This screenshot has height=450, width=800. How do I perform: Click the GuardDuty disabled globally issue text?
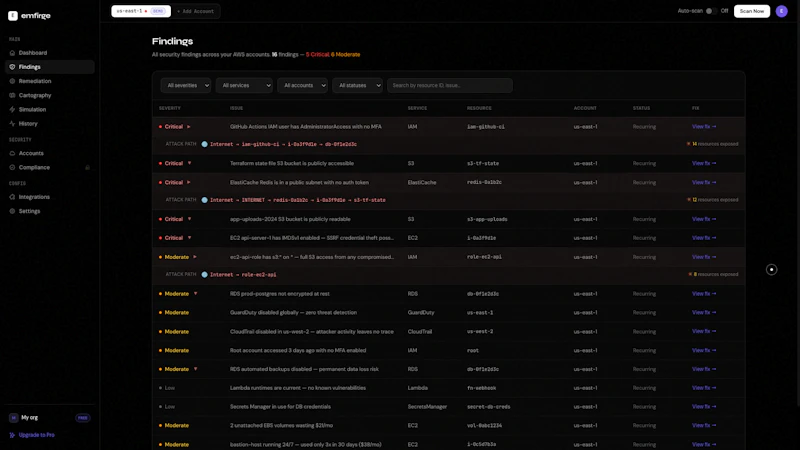coord(293,312)
